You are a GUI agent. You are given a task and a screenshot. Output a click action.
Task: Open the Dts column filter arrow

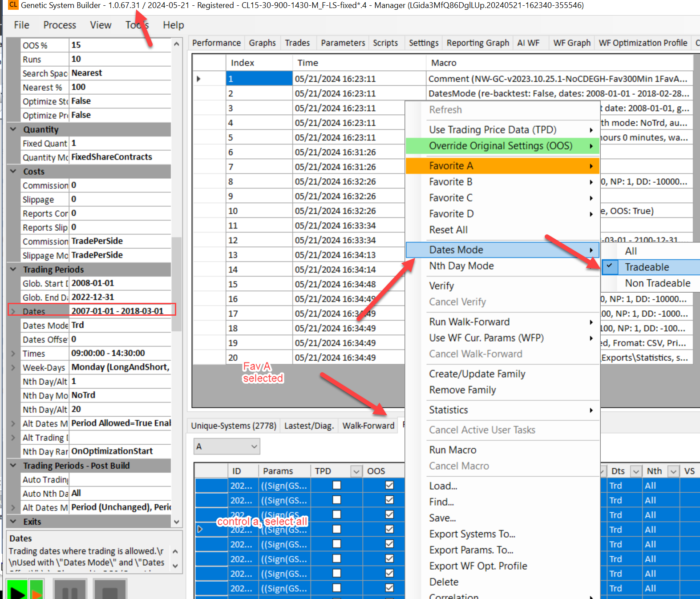click(636, 471)
